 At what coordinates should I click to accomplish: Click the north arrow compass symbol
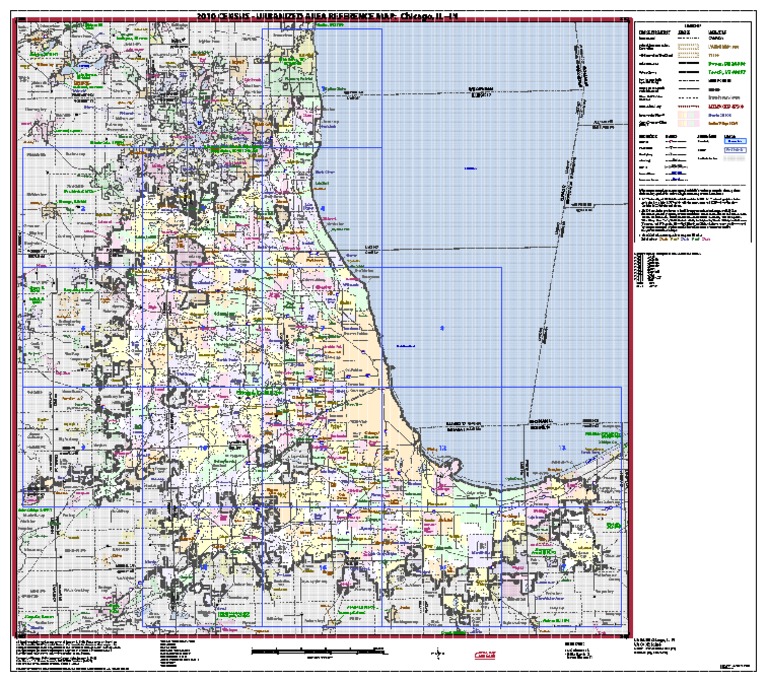click(x=438, y=654)
